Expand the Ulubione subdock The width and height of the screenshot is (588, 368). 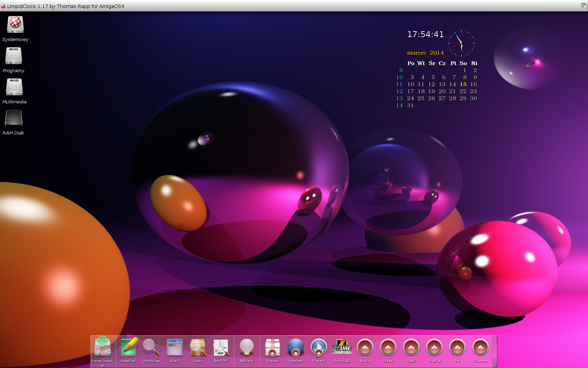[481, 347]
